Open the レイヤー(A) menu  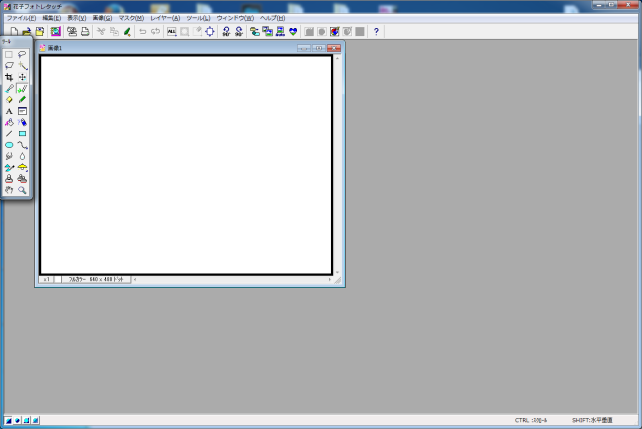click(165, 18)
